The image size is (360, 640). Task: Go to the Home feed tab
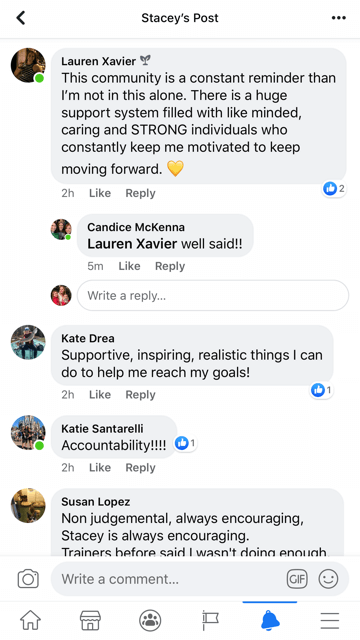tap(31, 620)
